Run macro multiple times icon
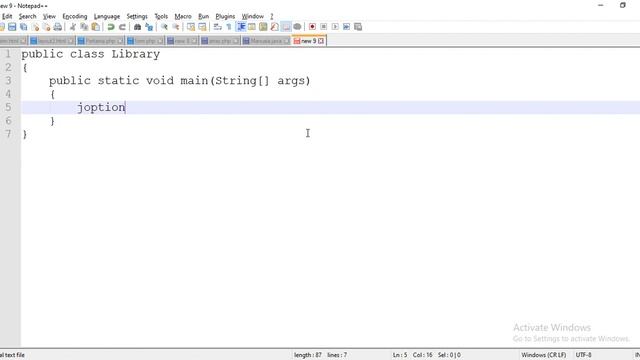Image resolution: width=640 pixels, height=360 pixels. (347, 27)
